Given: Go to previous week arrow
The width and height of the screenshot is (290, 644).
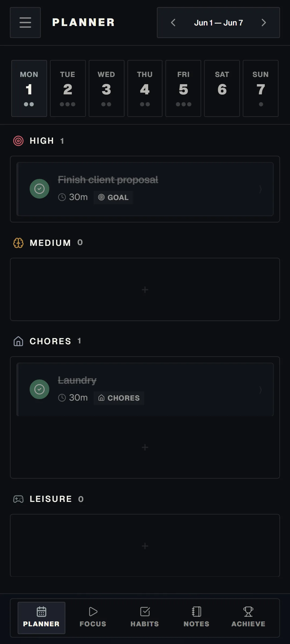Looking at the screenshot, I should point(173,23).
